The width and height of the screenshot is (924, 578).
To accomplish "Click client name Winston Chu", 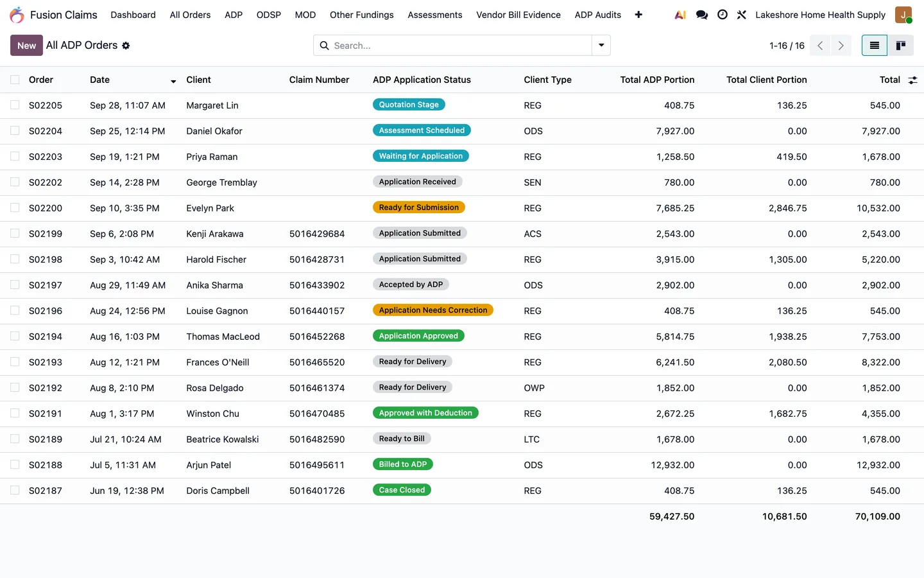I will coord(213,414).
